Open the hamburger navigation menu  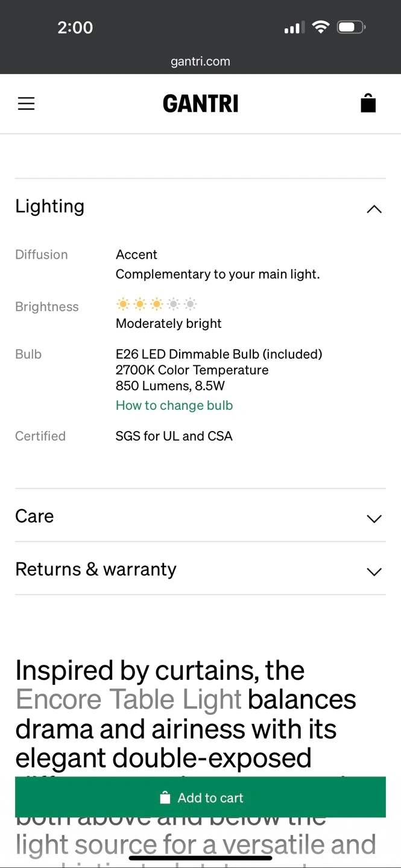click(x=27, y=104)
